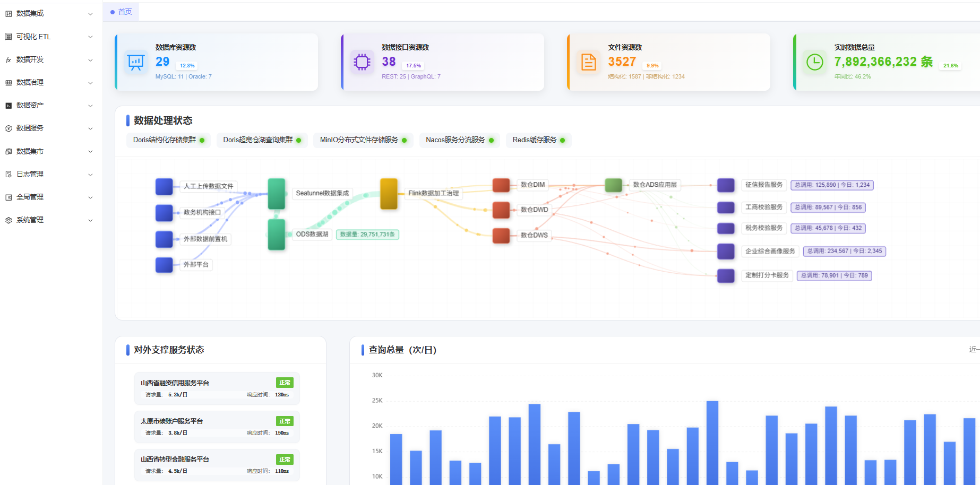Click the Redis缓存服务 status indicator
The height and width of the screenshot is (485, 980).
pyautogui.click(x=562, y=140)
